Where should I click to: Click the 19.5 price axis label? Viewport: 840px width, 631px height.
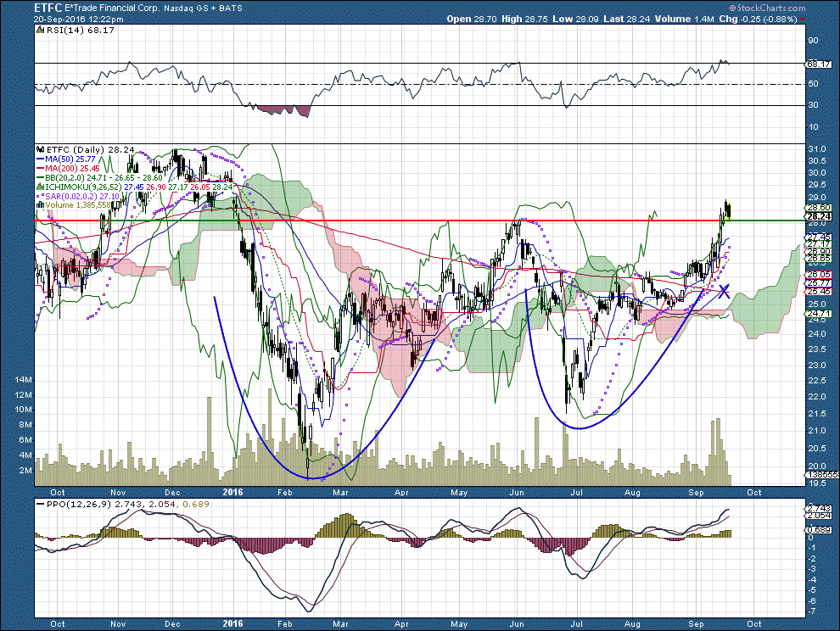[x=816, y=483]
